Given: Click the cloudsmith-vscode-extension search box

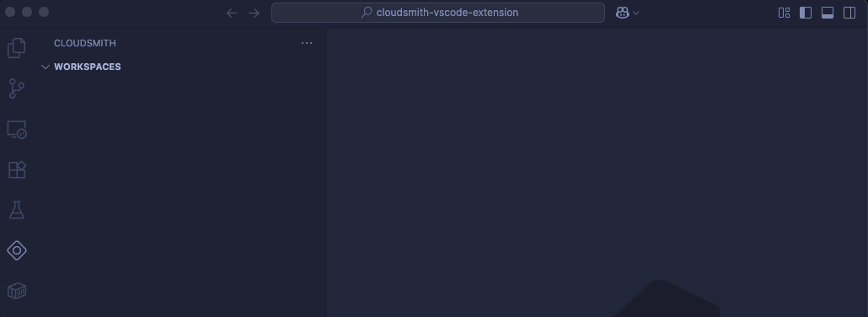Looking at the screenshot, I should coord(438,13).
